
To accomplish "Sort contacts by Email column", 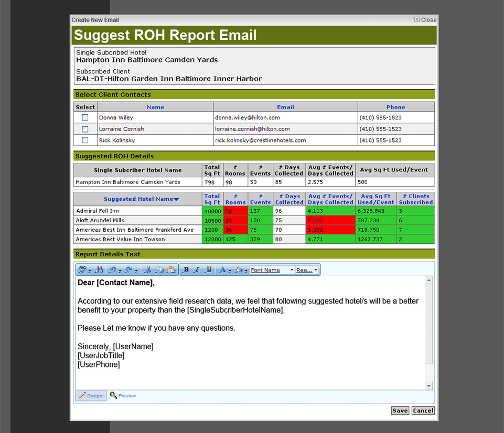I will pos(285,107).
